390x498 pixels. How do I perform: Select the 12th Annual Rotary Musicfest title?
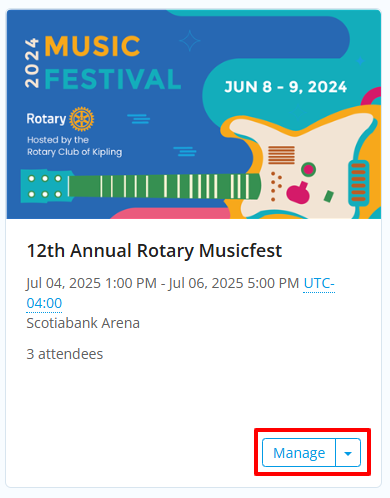coord(154,250)
